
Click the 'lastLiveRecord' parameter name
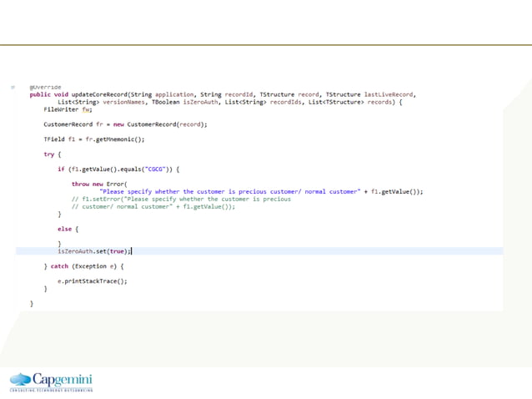[389, 94]
